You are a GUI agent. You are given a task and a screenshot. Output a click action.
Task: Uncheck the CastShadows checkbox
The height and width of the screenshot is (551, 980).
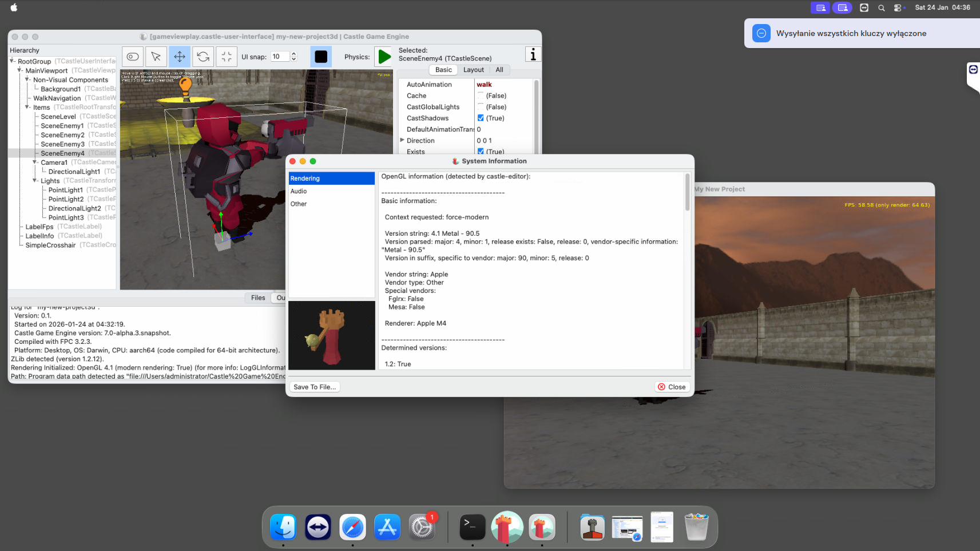(x=481, y=118)
